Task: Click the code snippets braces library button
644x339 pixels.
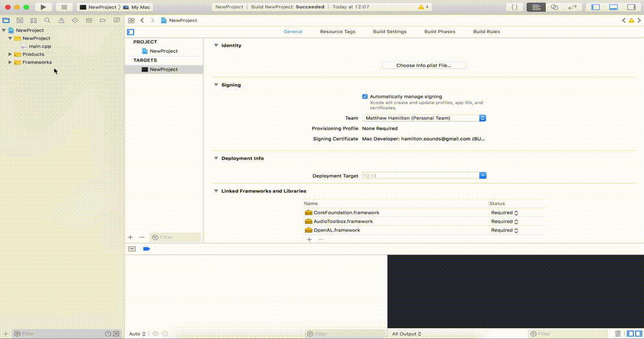Action: (x=514, y=7)
